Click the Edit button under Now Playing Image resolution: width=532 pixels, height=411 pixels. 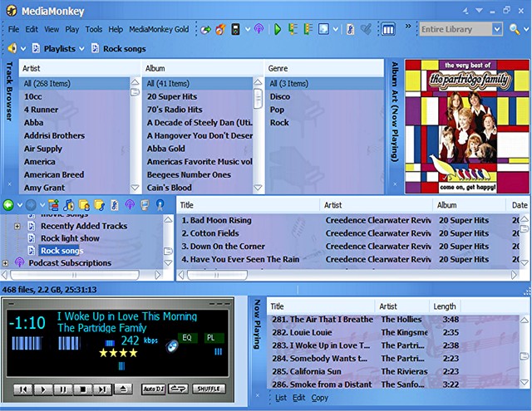[x=299, y=398]
